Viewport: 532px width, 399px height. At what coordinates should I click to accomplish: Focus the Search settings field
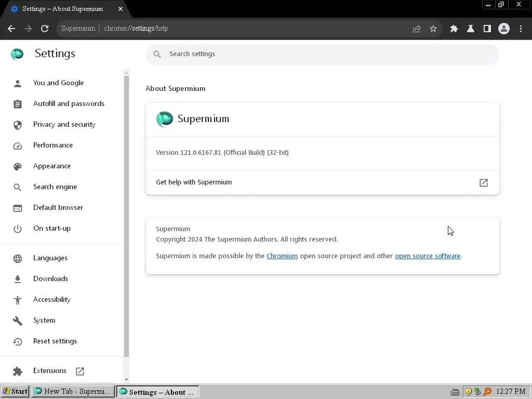click(x=322, y=54)
